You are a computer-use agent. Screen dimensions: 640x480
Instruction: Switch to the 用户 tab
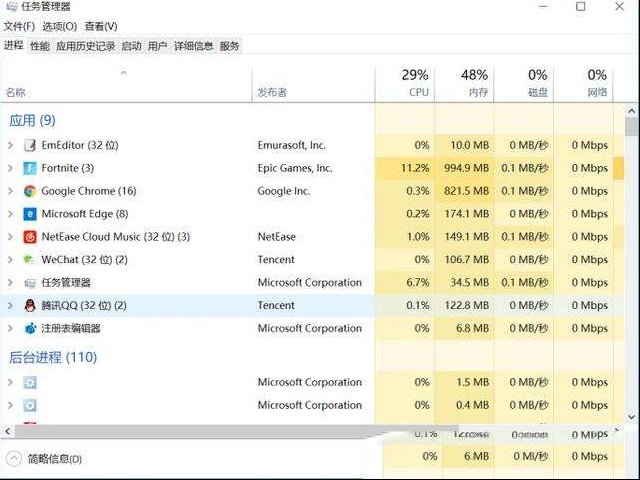(158, 46)
